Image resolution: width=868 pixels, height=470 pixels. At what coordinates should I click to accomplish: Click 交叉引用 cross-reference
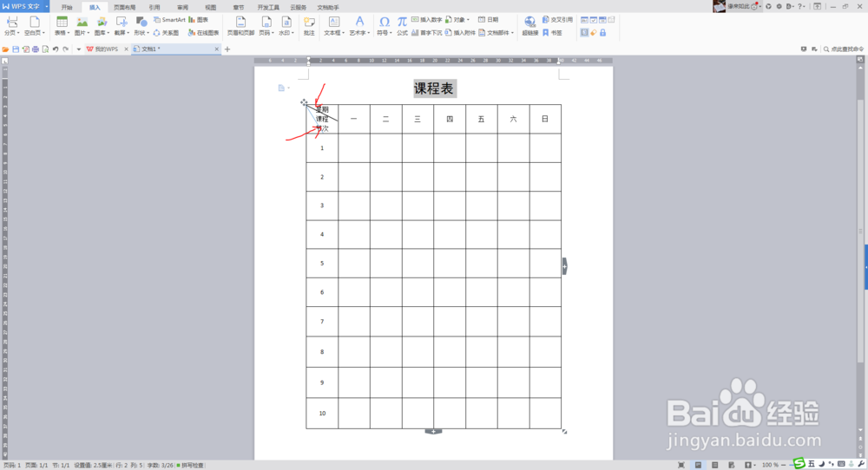(557, 19)
